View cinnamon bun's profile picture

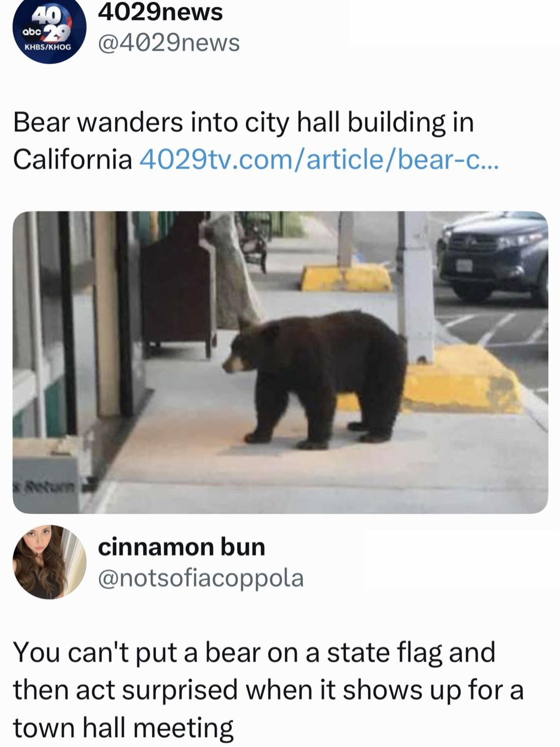(x=49, y=562)
